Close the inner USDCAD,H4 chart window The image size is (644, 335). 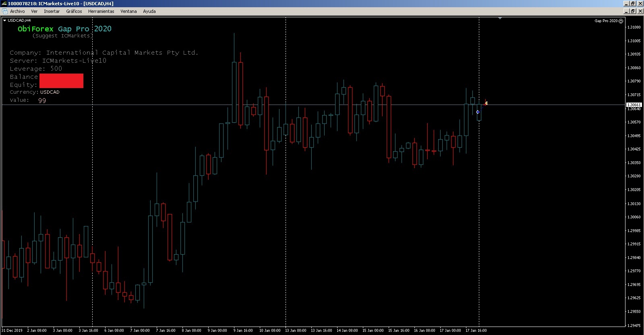click(x=640, y=11)
